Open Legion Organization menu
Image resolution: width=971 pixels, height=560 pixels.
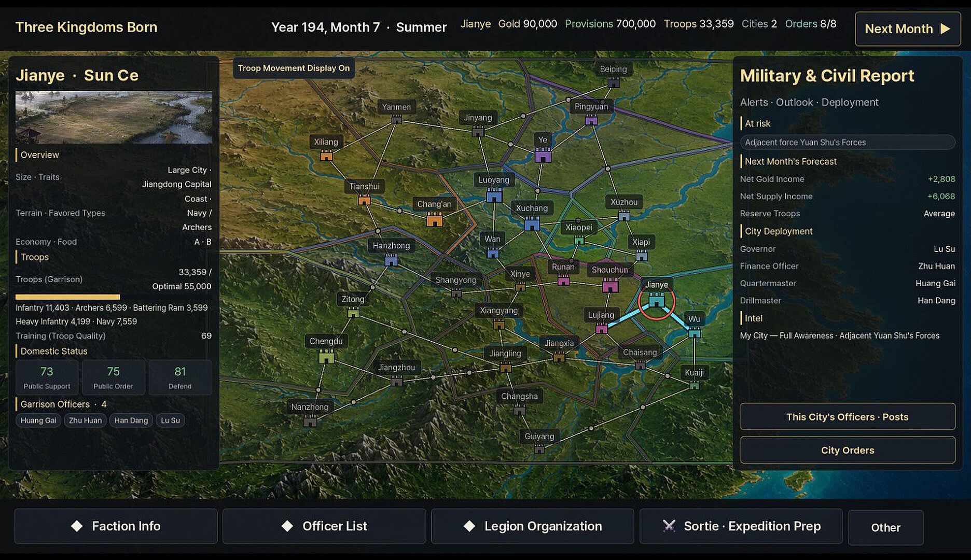coord(533,526)
